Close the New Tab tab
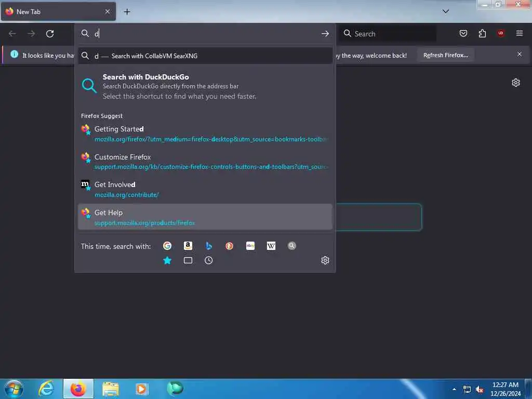The width and height of the screenshot is (532, 399). pos(108,11)
